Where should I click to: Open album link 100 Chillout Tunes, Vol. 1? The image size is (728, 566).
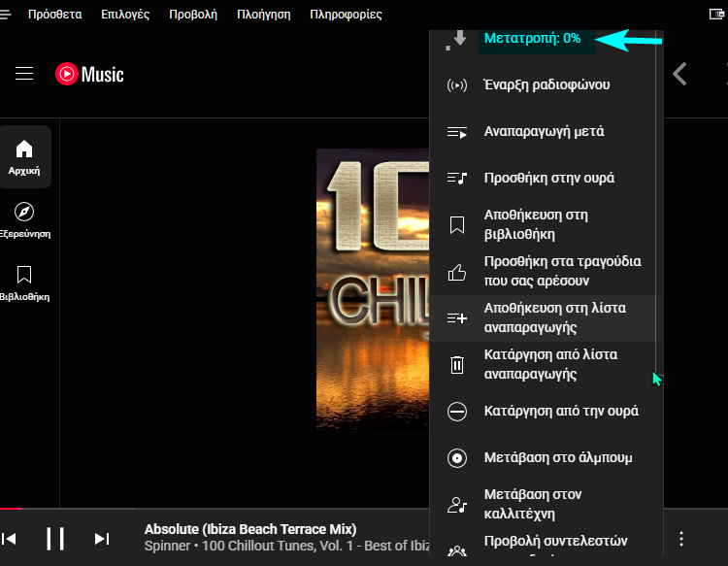(315, 546)
